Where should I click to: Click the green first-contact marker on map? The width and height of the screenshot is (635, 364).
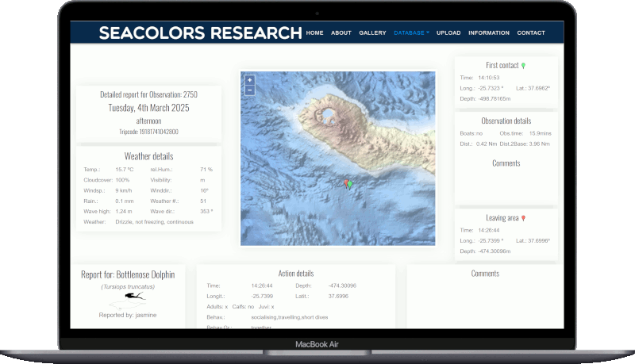(x=350, y=185)
